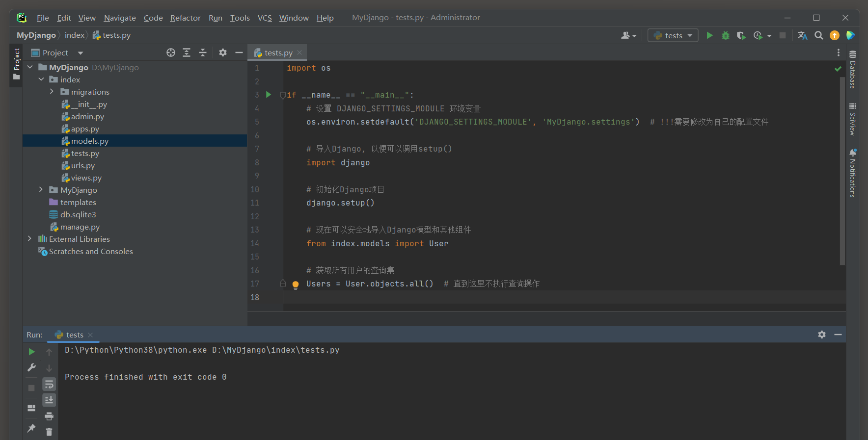Expand all in the Project tree
Viewport: 868px width, 440px height.
[187, 52]
